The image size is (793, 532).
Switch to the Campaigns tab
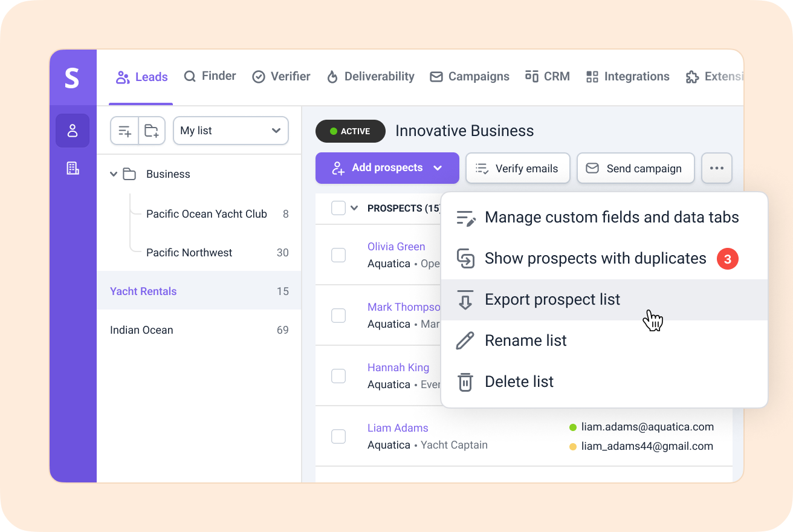[x=470, y=76]
